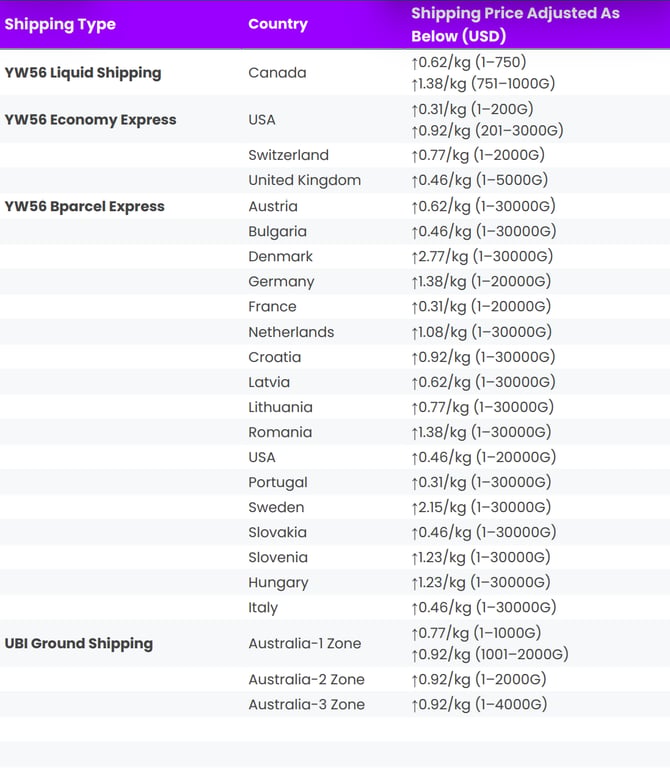Viewport: 670px width, 771px height.
Task: Click the UBI Ground Shipping label
Action: click(x=79, y=643)
